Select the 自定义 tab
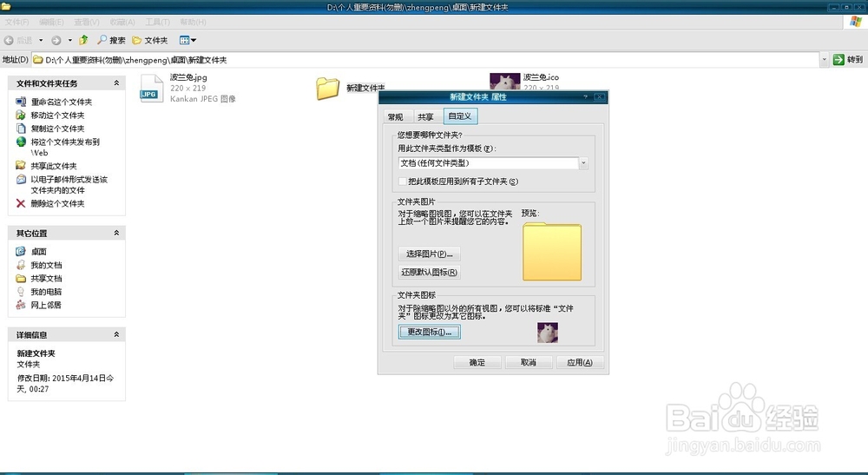This screenshot has width=868, height=475. pos(460,116)
